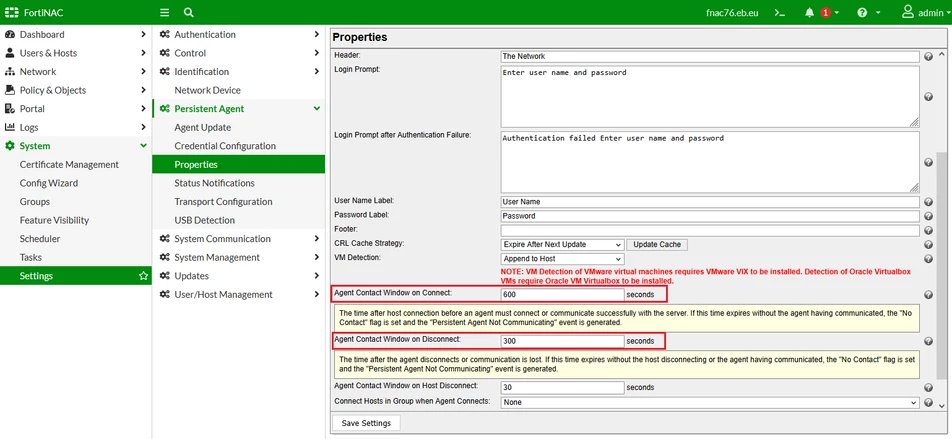952x439 pixels.
Task: Click the Policy & Objects icon
Action: point(9,90)
